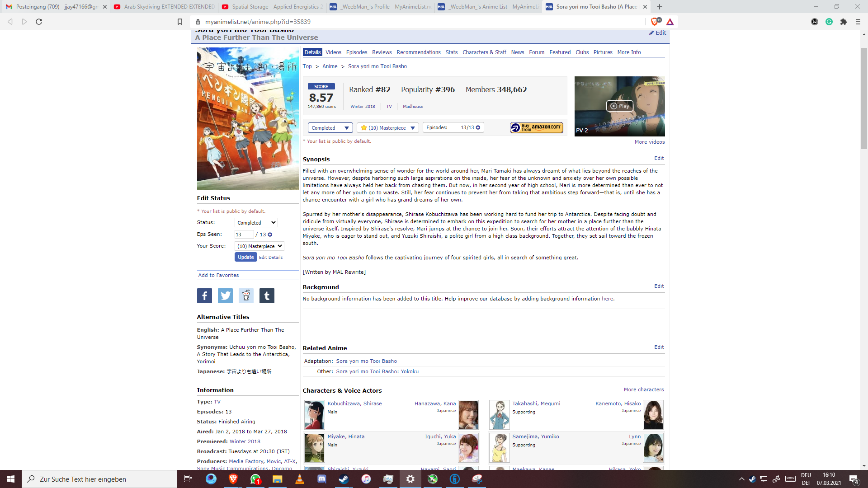Image resolution: width=868 pixels, height=488 pixels.
Task: Close the Sora yori mo Tooi Basho tab
Action: pos(645,7)
